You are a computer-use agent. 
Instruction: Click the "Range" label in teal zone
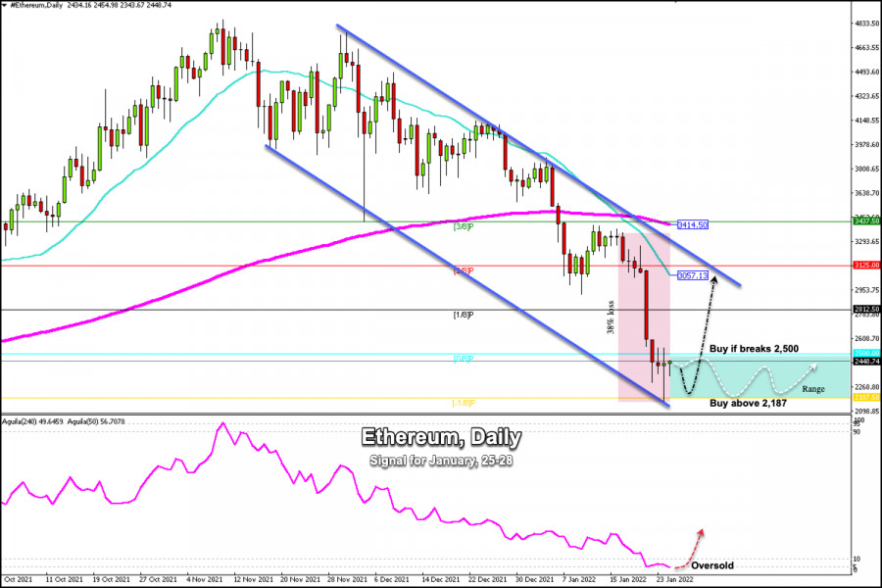tap(813, 389)
